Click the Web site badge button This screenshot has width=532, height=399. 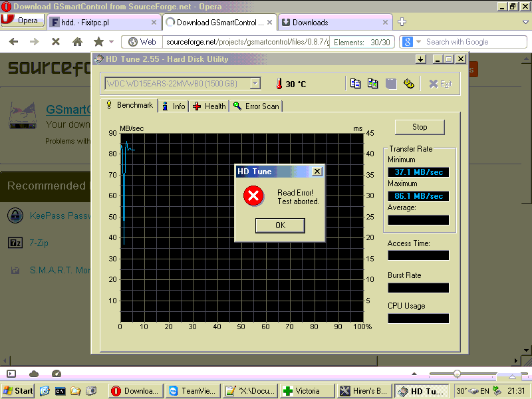(142, 42)
